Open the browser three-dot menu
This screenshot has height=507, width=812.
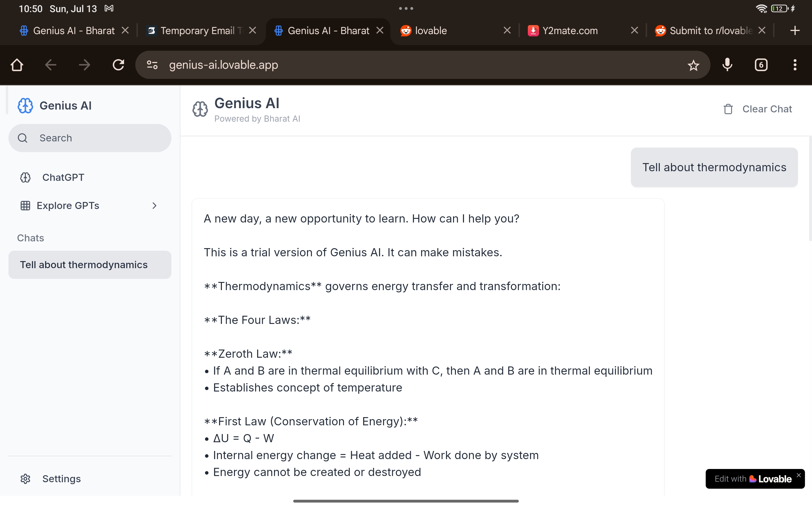tap(795, 65)
